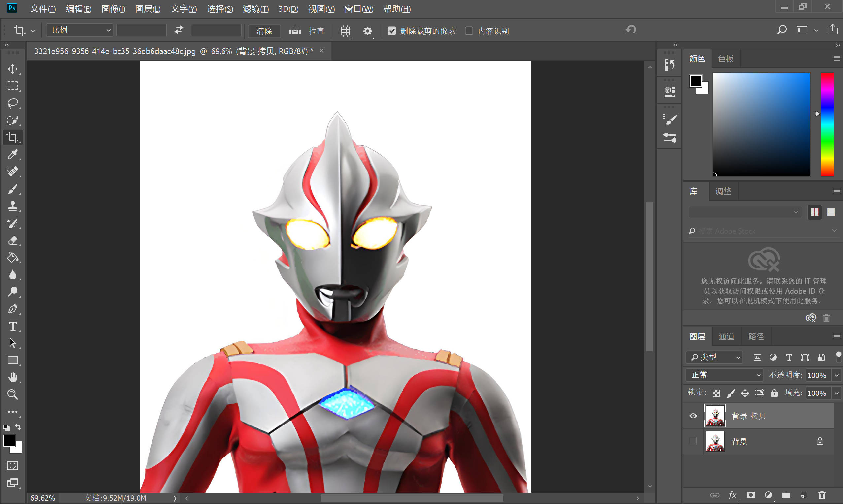This screenshot has width=843, height=504.
Task: Select the Move tool
Action: tap(13, 69)
